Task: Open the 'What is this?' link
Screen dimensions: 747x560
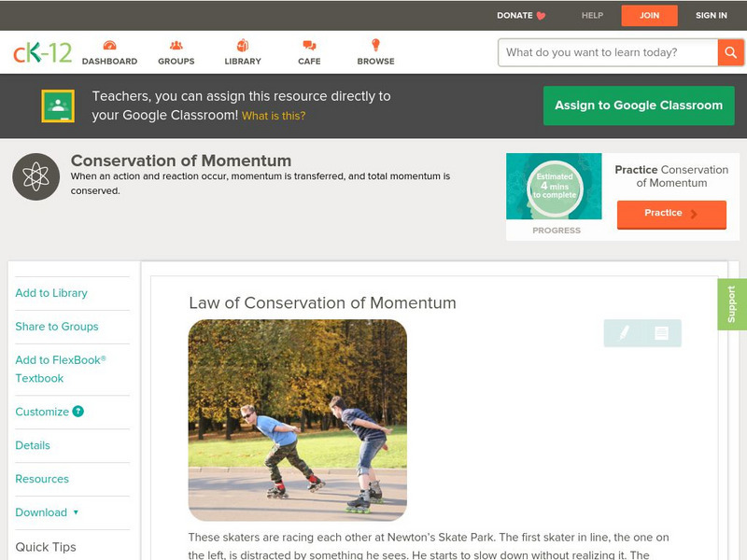Action: tap(274, 116)
